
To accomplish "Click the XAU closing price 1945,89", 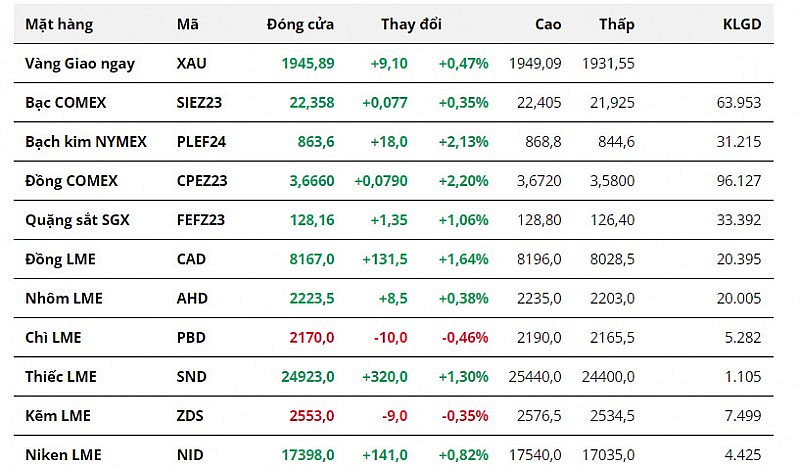I will click(308, 63).
